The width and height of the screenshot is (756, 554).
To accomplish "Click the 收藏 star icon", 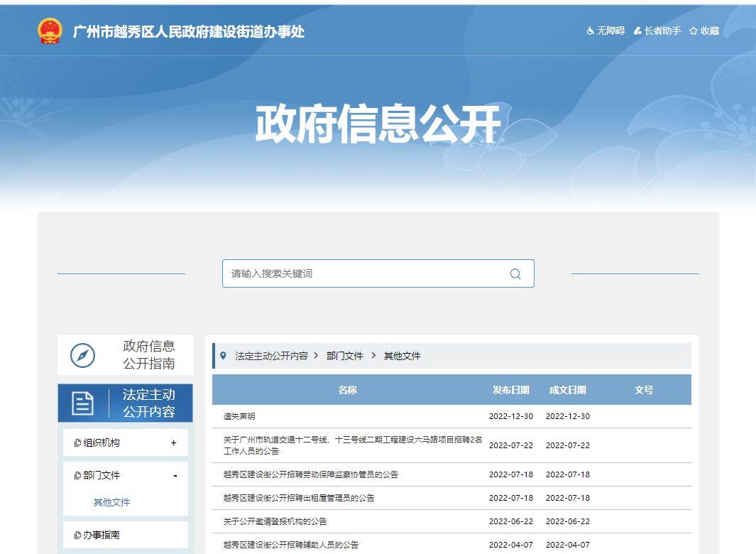I will click(x=694, y=31).
